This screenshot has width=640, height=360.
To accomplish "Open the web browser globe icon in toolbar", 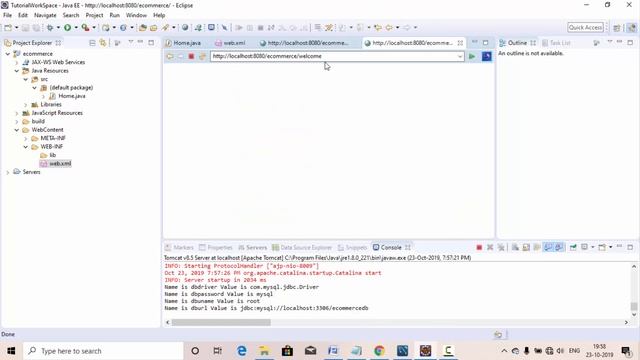I will point(185,27).
